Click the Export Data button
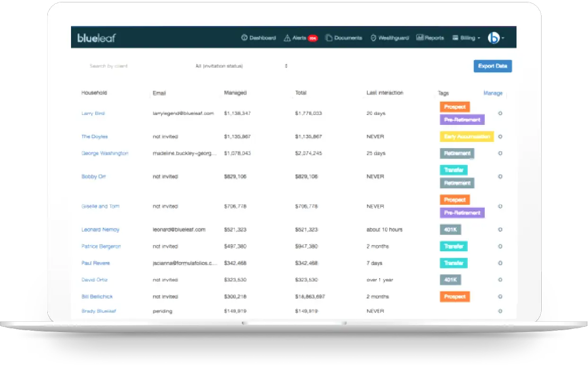 pyautogui.click(x=492, y=66)
